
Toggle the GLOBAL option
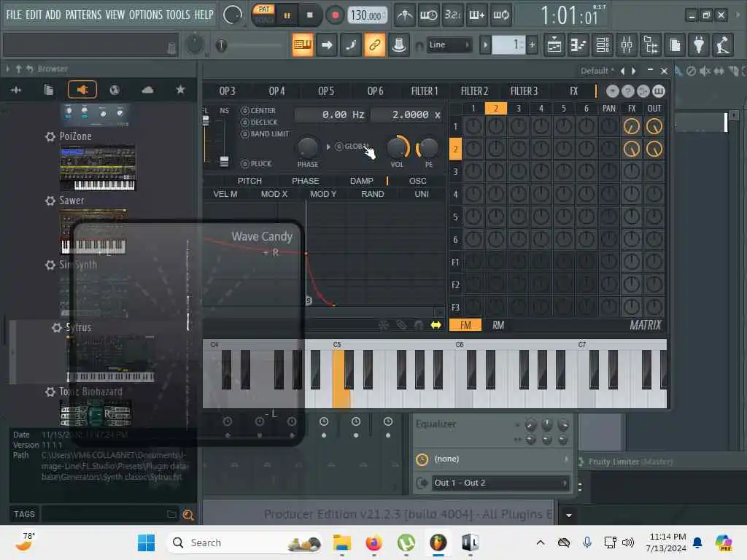pyautogui.click(x=352, y=146)
